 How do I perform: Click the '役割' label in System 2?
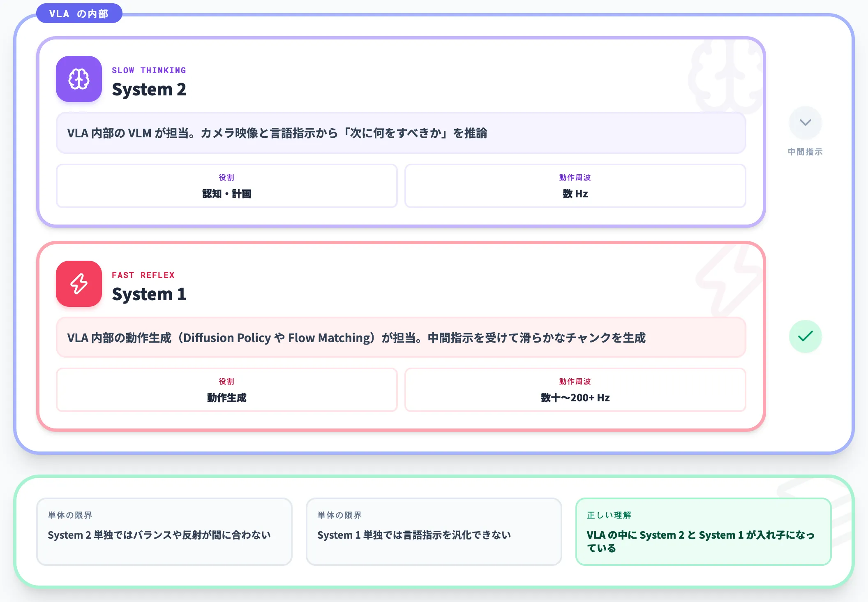click(226, 177)
